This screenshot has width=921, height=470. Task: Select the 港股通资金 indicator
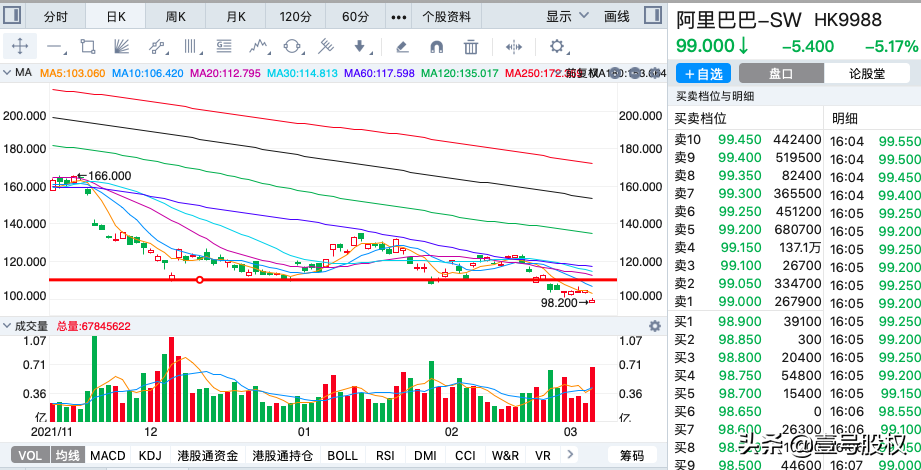208,455
